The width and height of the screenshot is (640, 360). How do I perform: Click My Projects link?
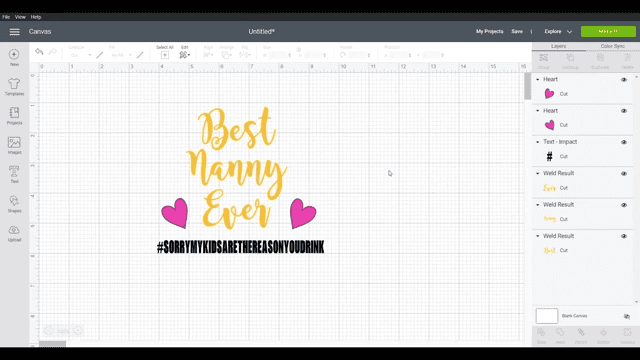coord(489,31)
